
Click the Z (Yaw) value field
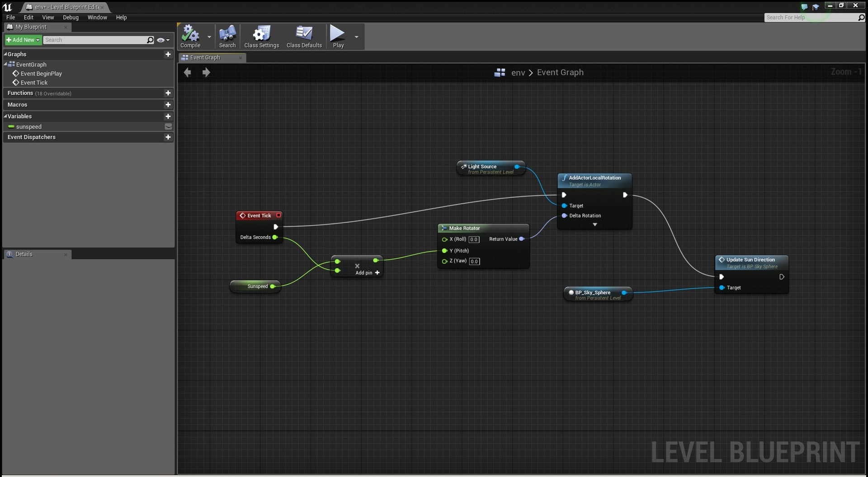(x=474, y=261)
